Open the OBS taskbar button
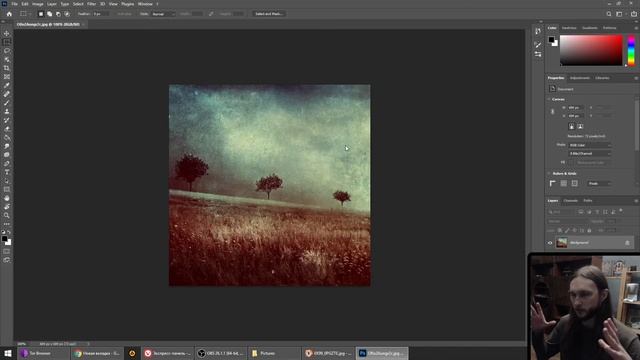Image resolution: width=640 pixels, height=360 pixels. point(220,353)
